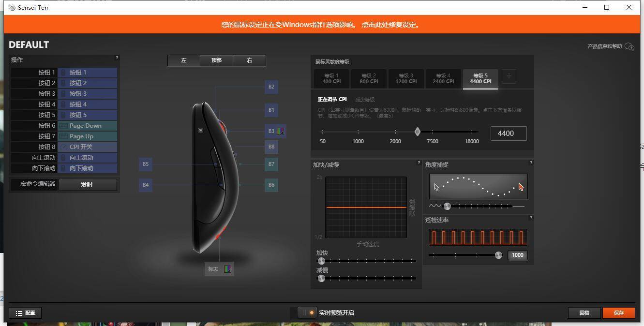
Task: Switch mouse view to 顶部
Action: pos(216,60)
